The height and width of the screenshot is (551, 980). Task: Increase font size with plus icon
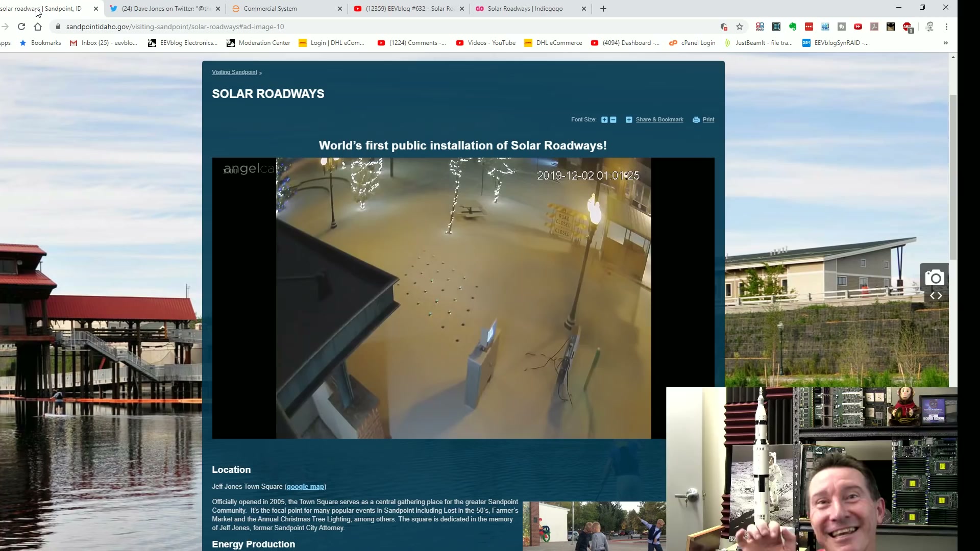click(604, 120)
